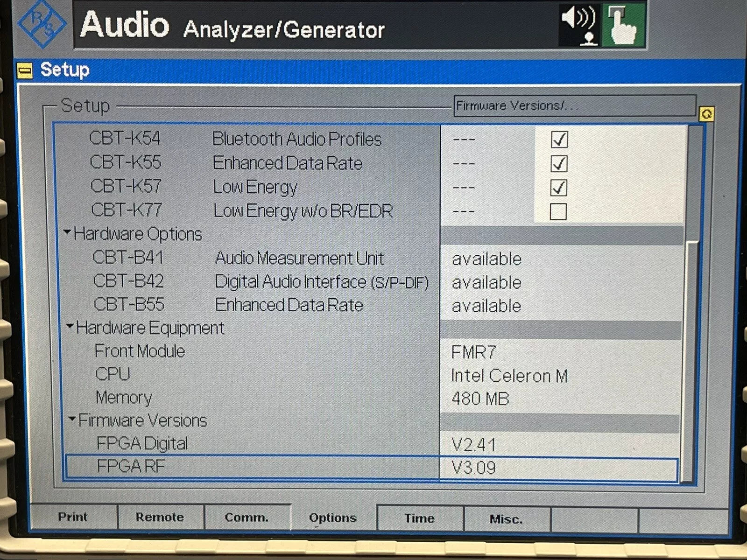Click the green touch hand icon
The height and width of the screenshot is (560, 747).
(624, 26)
